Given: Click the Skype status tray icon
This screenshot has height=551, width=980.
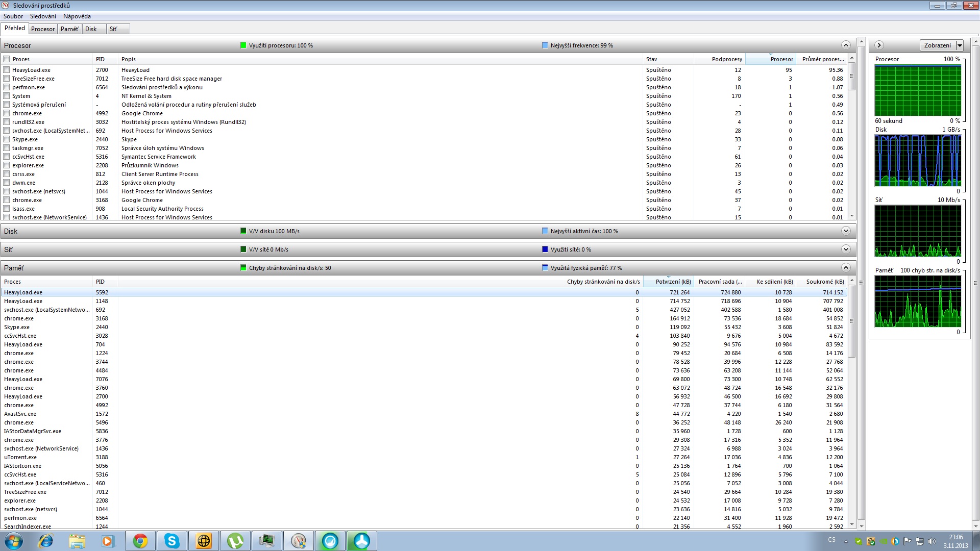Looking at the screenshot, I should tap(859, 541).
